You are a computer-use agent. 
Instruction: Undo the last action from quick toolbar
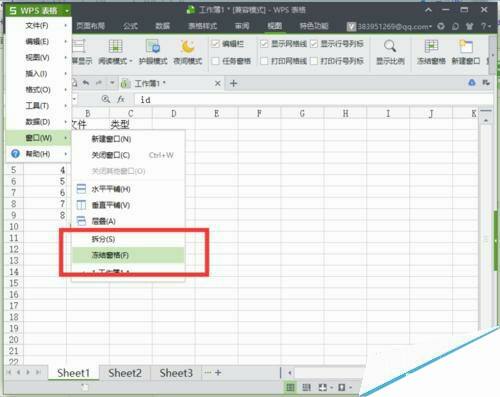86,83
